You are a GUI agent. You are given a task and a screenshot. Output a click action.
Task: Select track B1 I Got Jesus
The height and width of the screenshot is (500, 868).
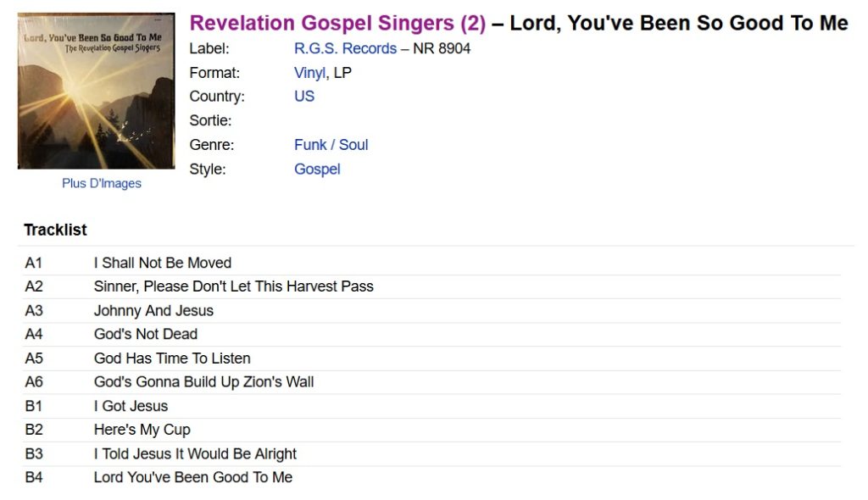point(431,406)
